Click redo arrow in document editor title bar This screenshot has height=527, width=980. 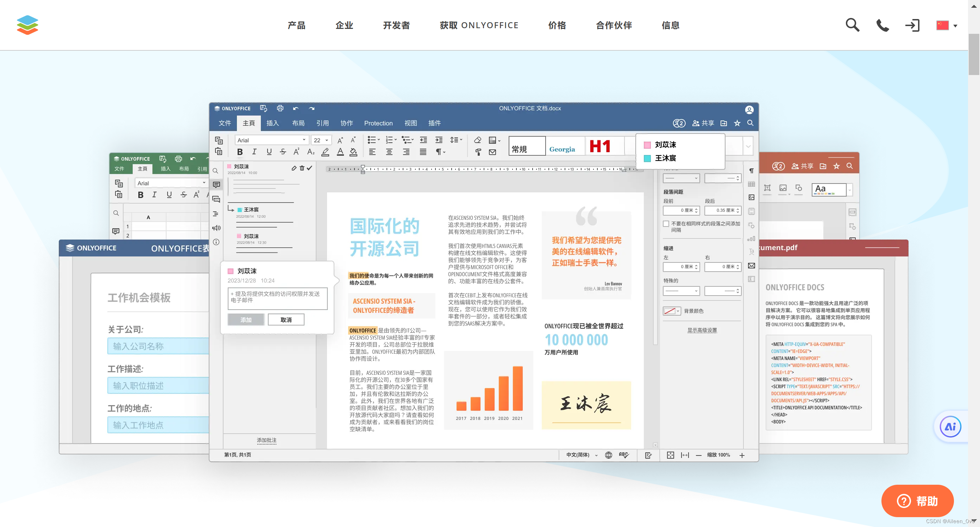(312, 108)
